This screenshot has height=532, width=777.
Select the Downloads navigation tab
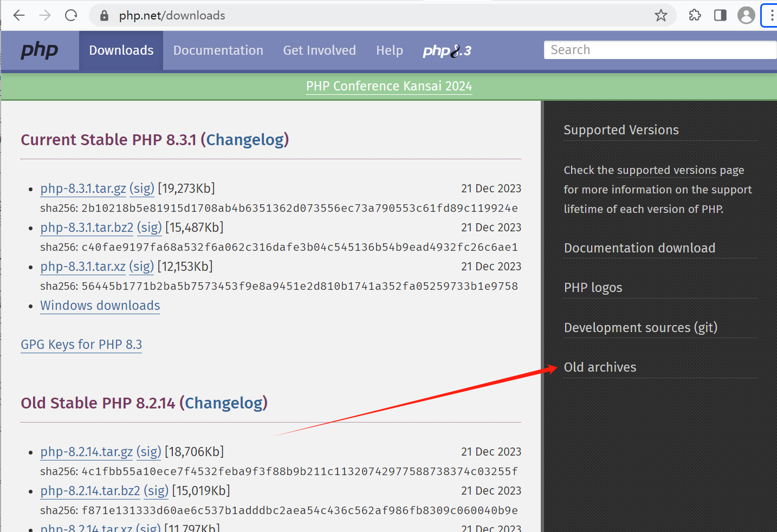(x=121, y=50)
